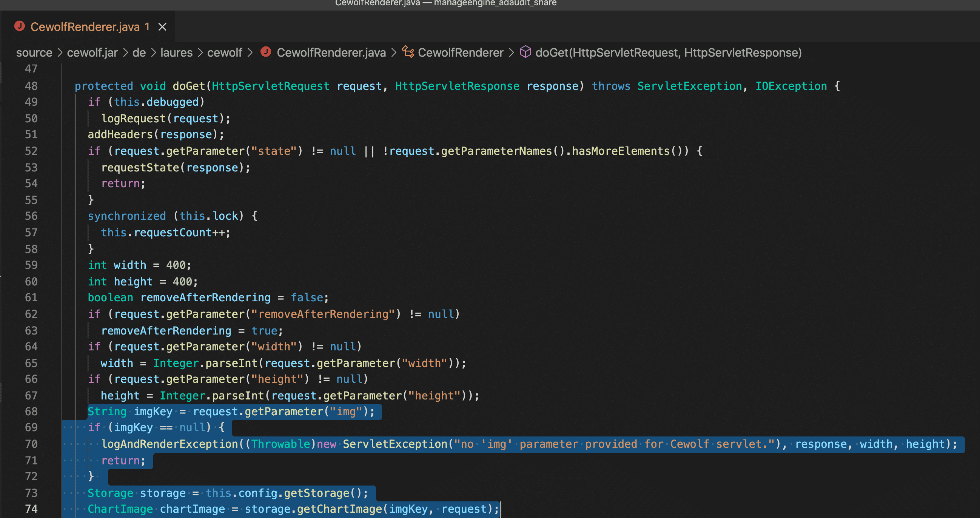This screenshot has width=980, height=518.
Task: Click CewolfRenderer.java in the breadcrumb bar
Action: pos(331,52)
